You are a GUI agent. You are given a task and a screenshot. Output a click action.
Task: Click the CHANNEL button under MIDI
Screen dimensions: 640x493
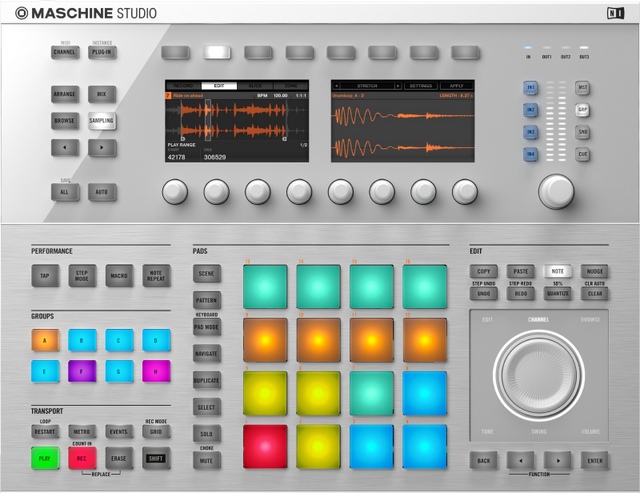[x=65, y=52]
